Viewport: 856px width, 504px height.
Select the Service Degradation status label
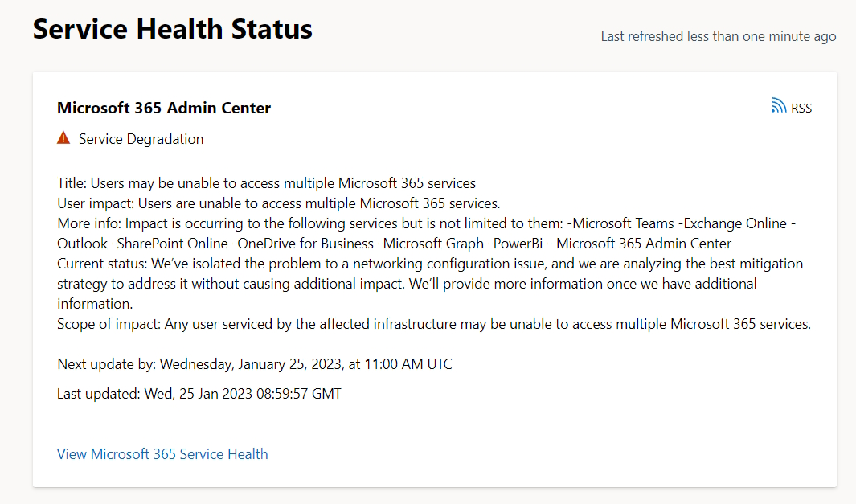click(140, 138)
